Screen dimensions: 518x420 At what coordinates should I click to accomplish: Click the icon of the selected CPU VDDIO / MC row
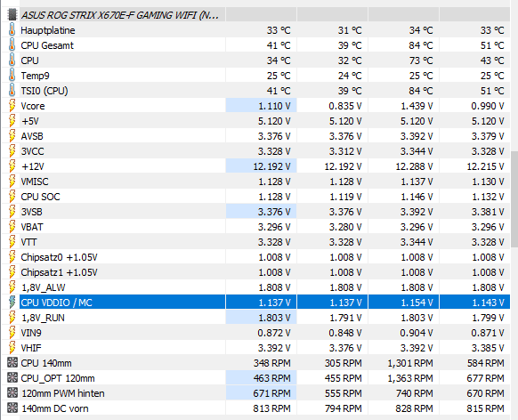12,303
